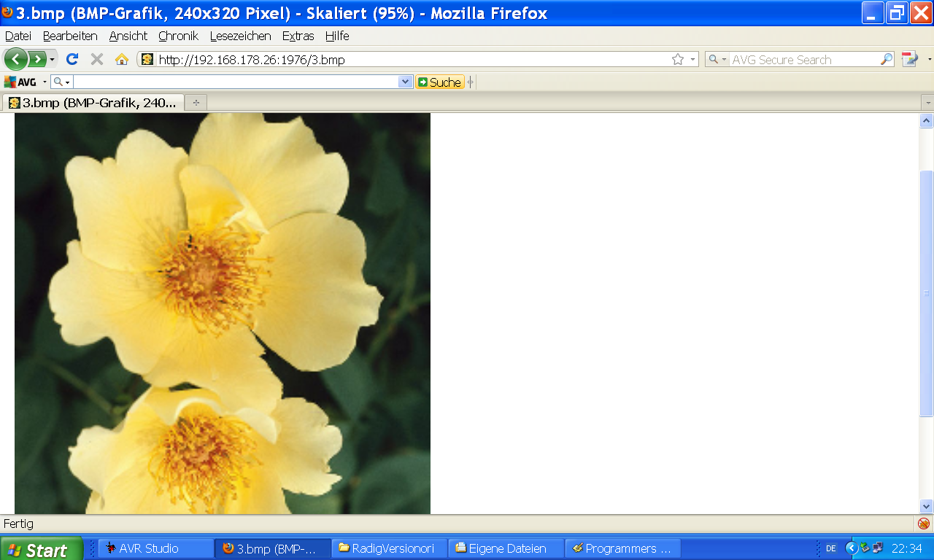Image resolution: width=934 pixels, height=560 pixels.
Task: Click into the AVG Secure Search field
Action: (805, 60)
